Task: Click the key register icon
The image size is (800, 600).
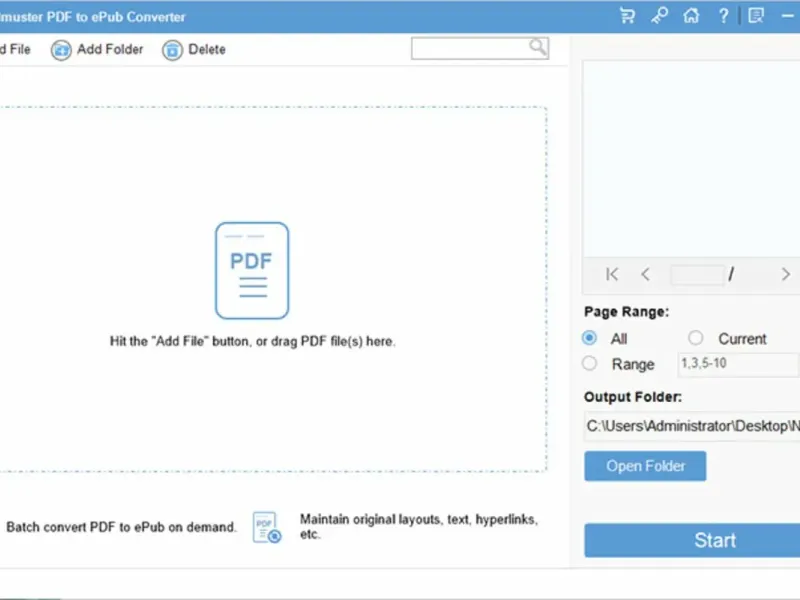Action: point(659,16)
